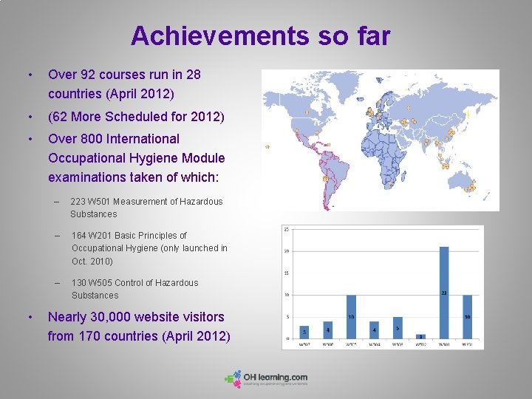Click the short W502 bar in the chart
532x399 pixels.
click(420, 337)
